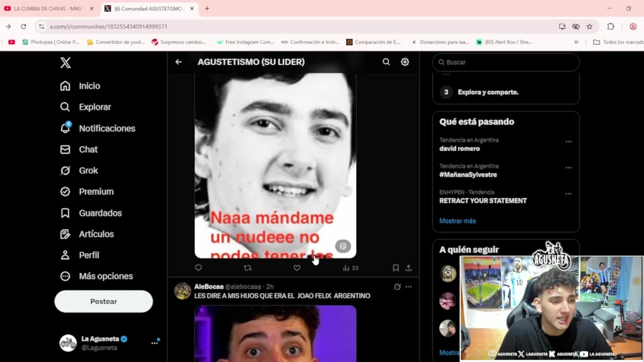644x362 pixels.
Task: Go back with community header arrow
Action: 179,62
